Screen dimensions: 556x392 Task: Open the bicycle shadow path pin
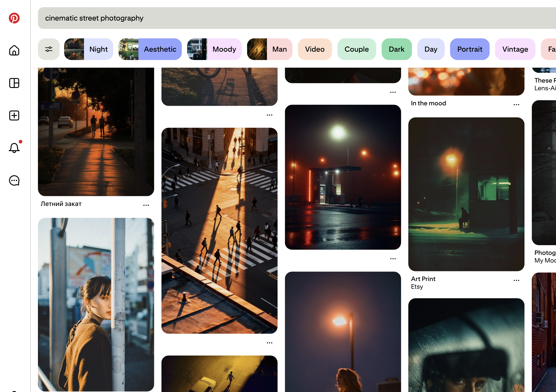pos(220,87)
